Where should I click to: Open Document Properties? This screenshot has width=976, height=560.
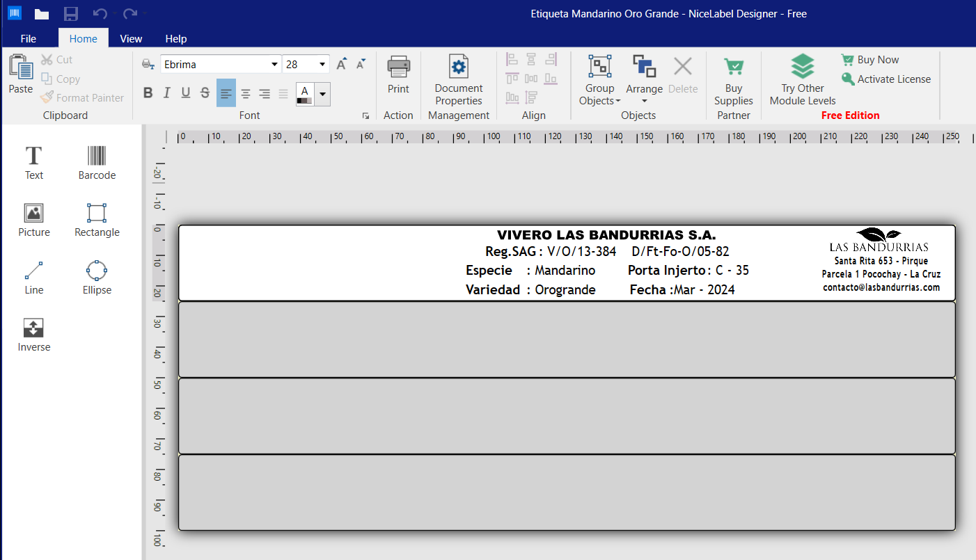(459, 80)
